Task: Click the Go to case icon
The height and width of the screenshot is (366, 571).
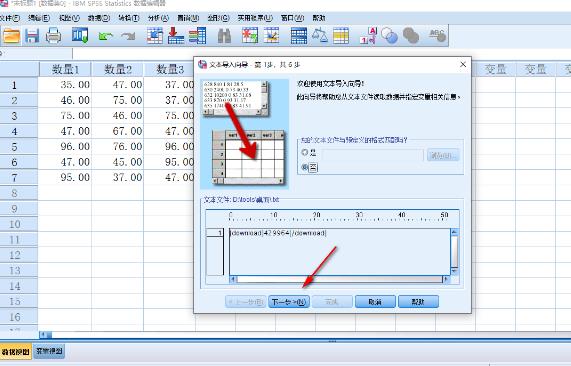Action: tap(155, 36)
